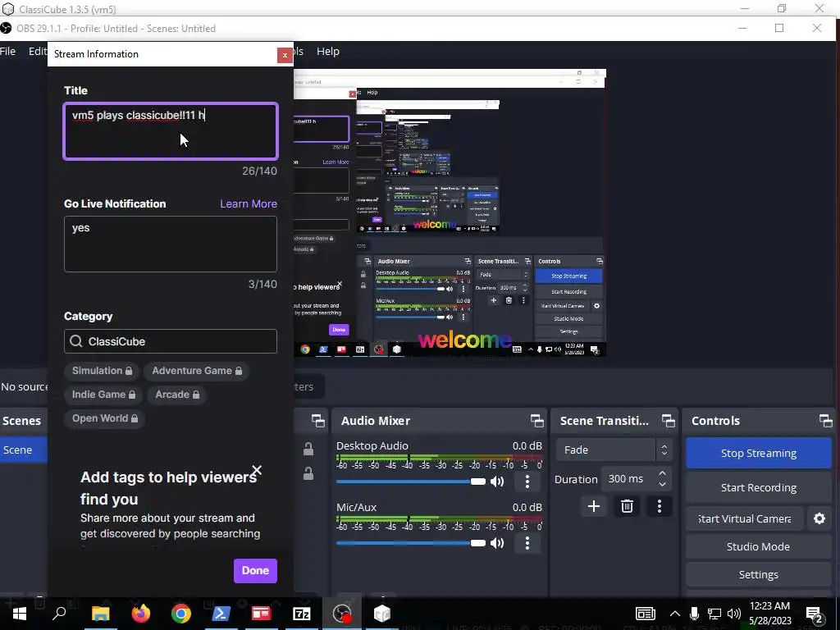The image size is (840, 630).
Task: Click the stream Title text box
Action: [x=171, y=131]
